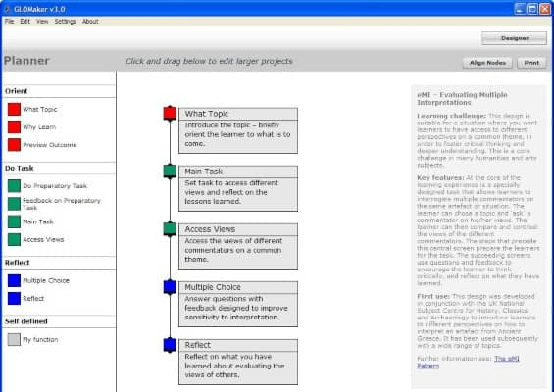554x392 pixels.
Task: Pick the green Feedback on Preparatory Task icon
Action: click(x=14, y=204)
